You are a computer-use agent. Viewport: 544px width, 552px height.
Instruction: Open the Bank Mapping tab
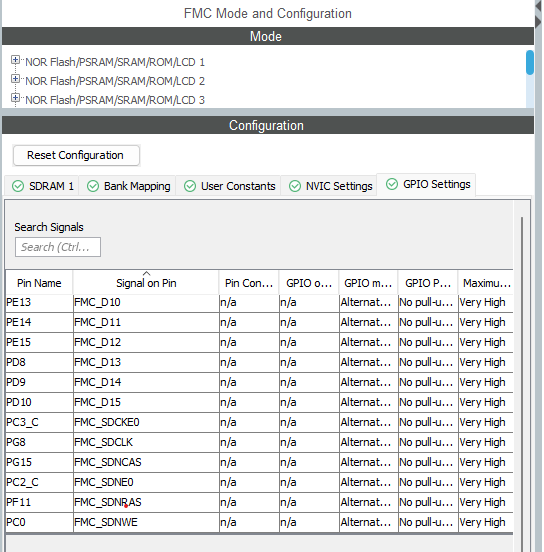point(127,186)
